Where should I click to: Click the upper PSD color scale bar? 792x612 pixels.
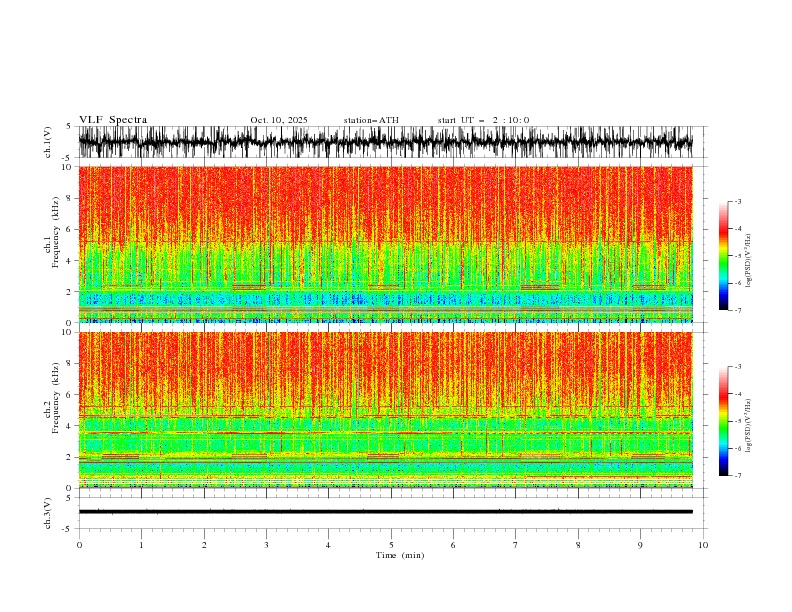tap(723, 256)
